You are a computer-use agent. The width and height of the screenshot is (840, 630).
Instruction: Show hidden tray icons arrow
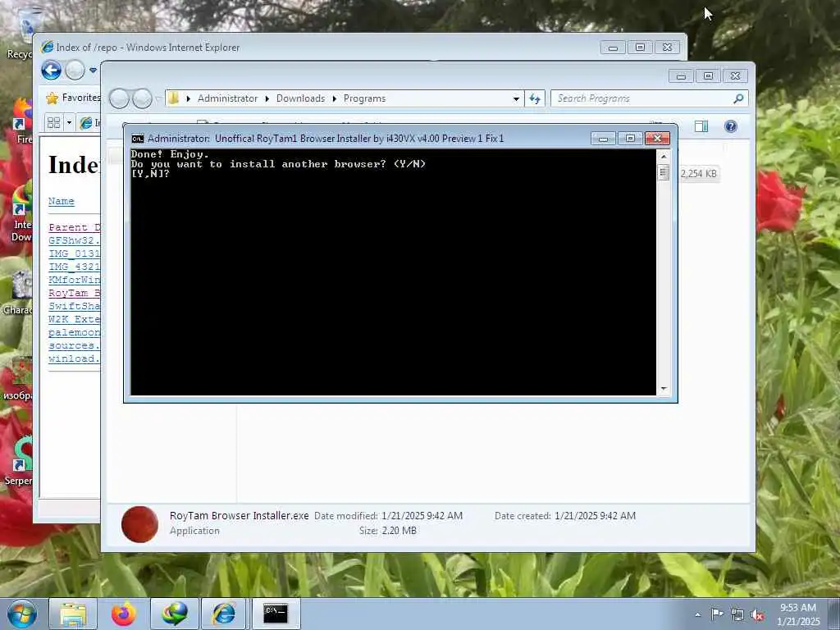[697, 614]
